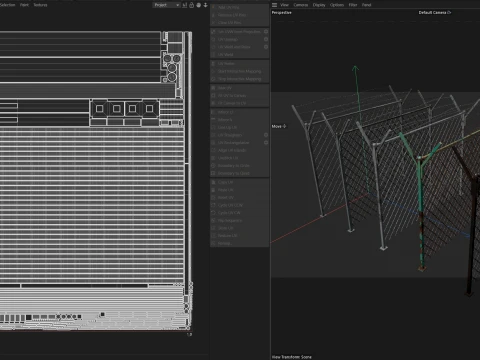Open the viewport Options menu
The width and height of the screenshot is (480, 360).
[337, 5]
